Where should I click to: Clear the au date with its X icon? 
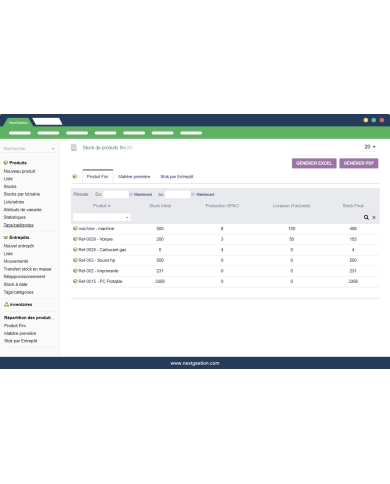[x=193, y=194]
